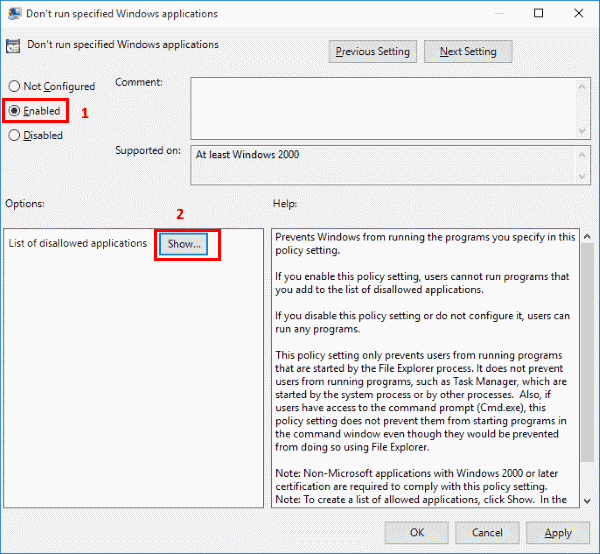Image resolution: width=600 pixels, height=554 pixels.
Task: Click the policy setting icon beside heading
Action: click(13, 46)
